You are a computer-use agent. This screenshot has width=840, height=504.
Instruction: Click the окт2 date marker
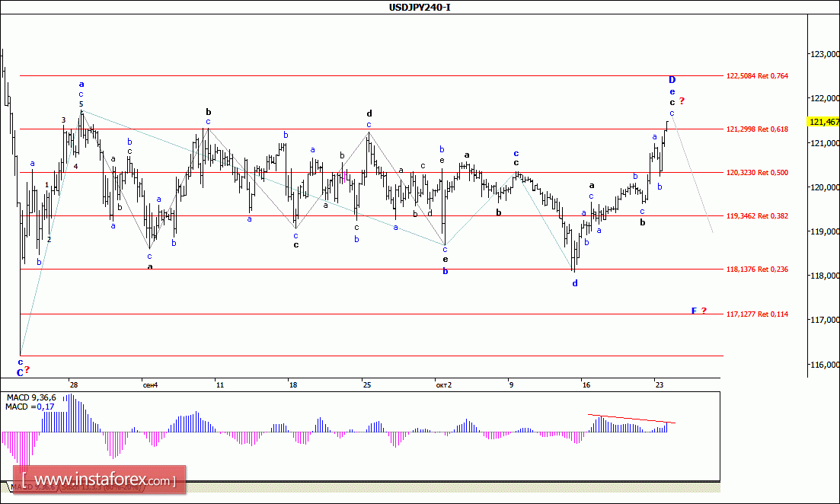(x=443, y=385)
